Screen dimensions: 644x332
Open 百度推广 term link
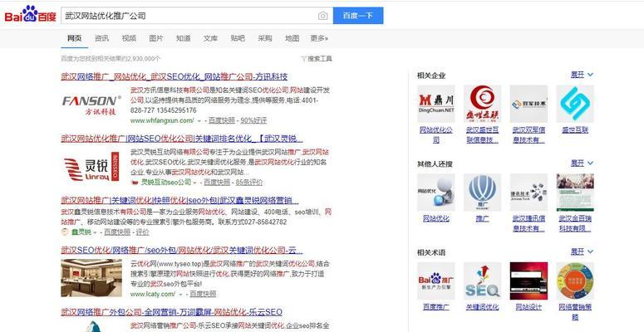pos(436,307)
